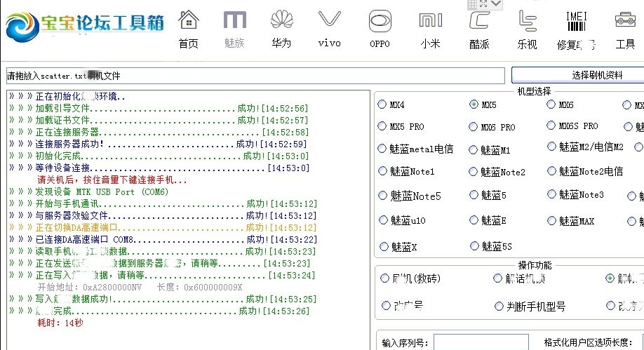This screenshot has height=350, width=644.
Task: Open the 酷派 Coolpad brand icon
Action: (x=479, y=28)
